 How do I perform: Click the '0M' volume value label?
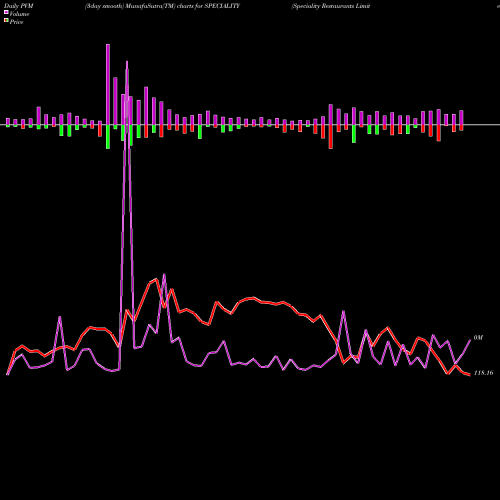(478, 338)
